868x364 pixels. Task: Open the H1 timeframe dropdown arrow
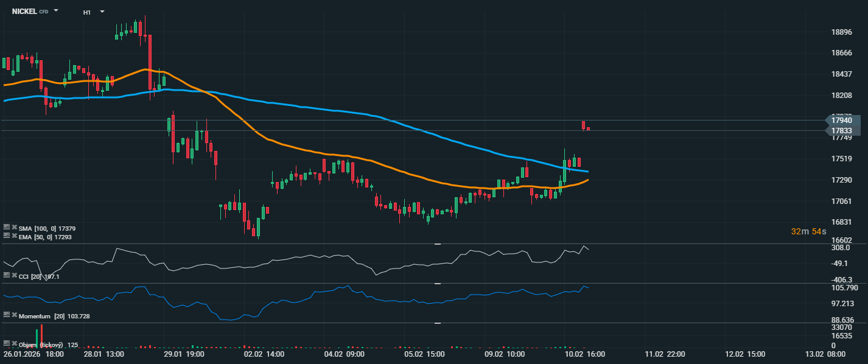pos(102,12)
